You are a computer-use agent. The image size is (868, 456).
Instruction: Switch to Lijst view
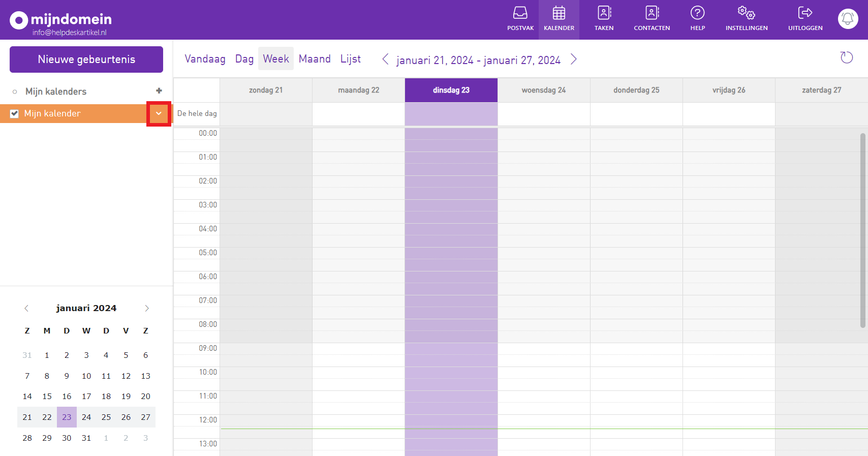350,59
